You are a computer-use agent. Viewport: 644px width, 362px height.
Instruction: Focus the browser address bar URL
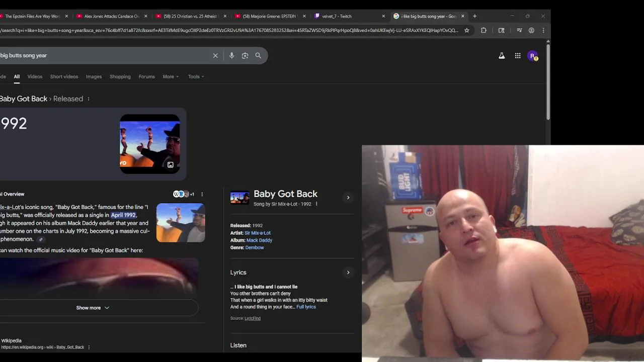click(229, 30)
